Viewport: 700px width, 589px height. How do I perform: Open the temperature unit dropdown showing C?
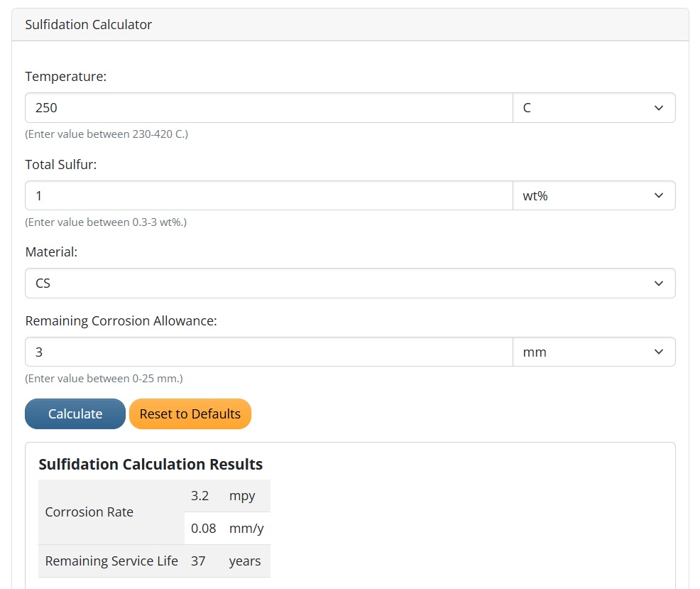point(594,108)
